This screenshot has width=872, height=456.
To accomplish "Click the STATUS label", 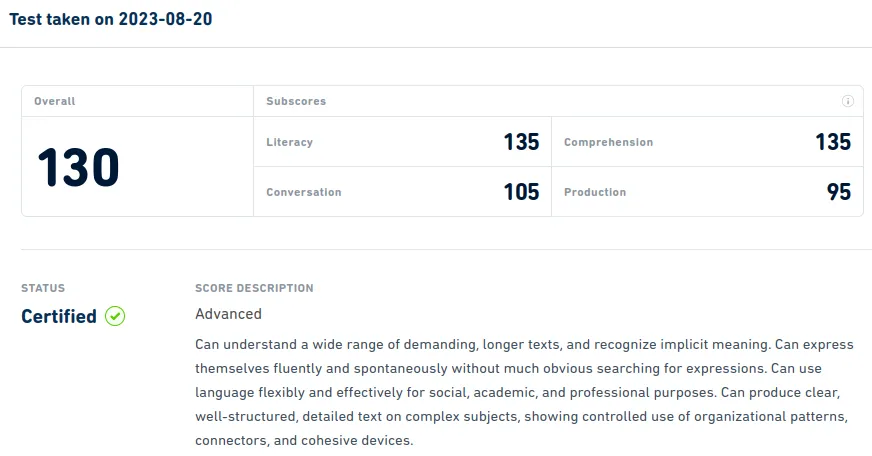I will [x=43, y=288].
